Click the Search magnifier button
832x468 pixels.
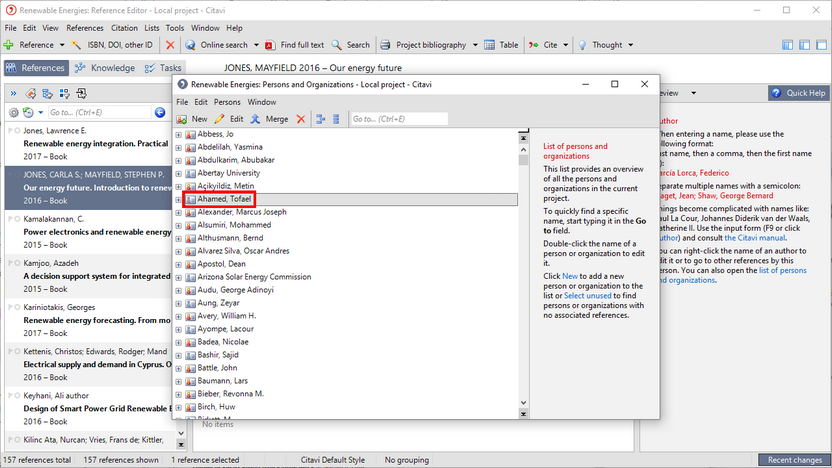(351, 45)
